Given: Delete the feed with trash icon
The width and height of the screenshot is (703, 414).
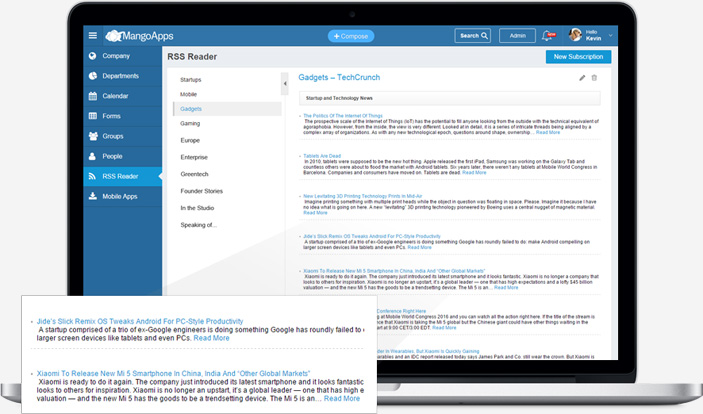Looking at the screenshot, I should point(594,78).
